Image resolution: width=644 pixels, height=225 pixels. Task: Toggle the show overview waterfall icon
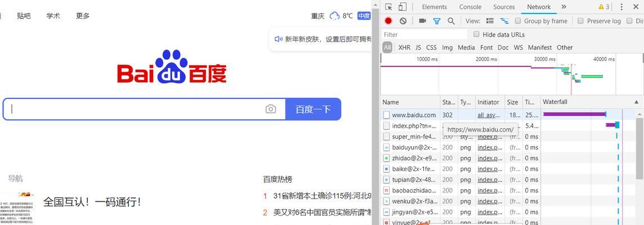(x=504, y=20)
